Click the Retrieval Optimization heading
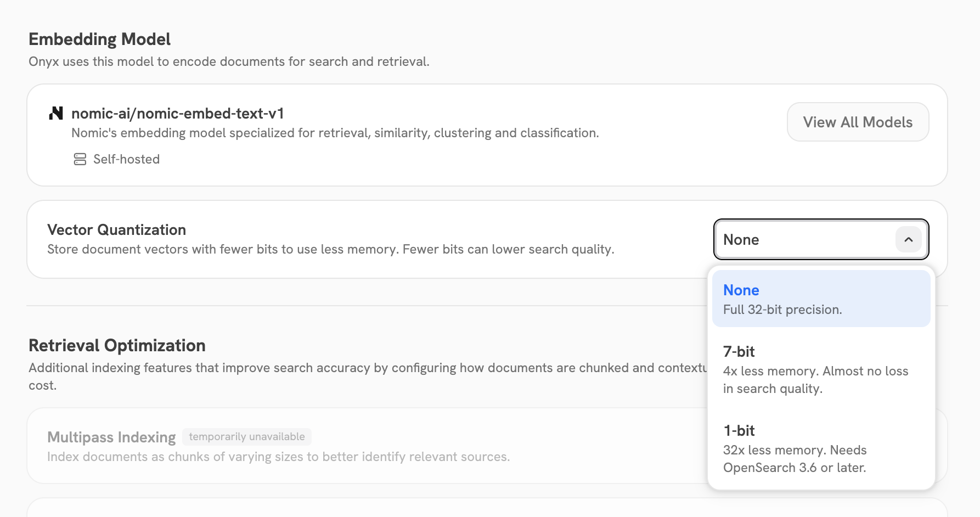The height and width of the screenshot is (517, 980). coord(117,345)
